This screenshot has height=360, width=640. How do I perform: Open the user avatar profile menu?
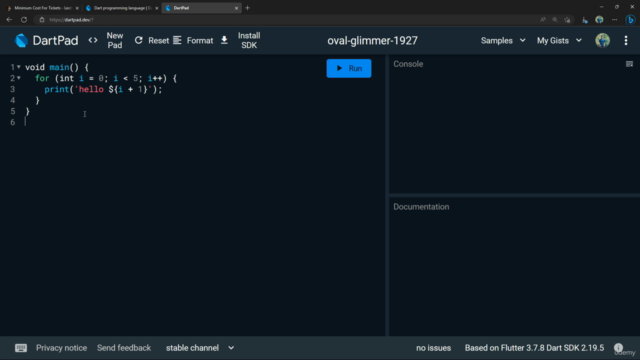coord(602,40)
